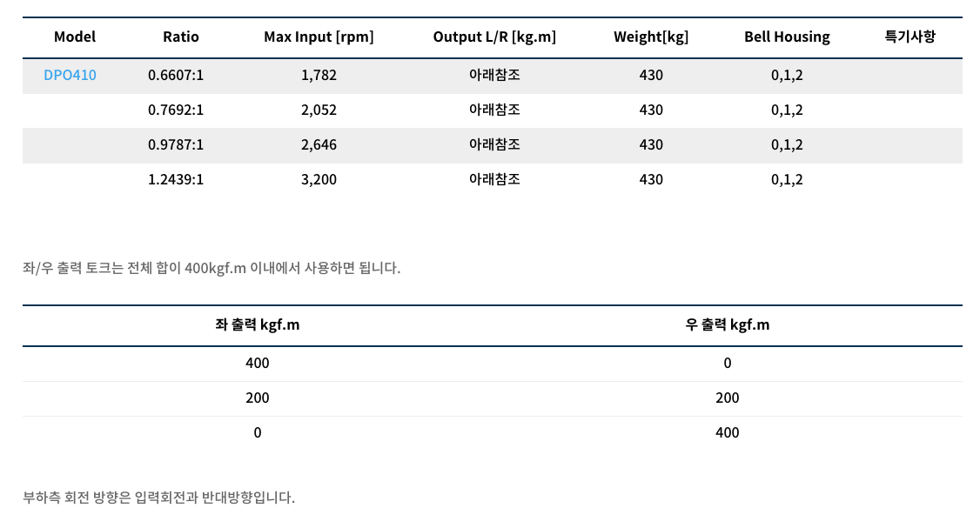Image resolution: width=980 pixels, height=528 pixels.
Task: Click the 3,200 max input value
Action: [x=319, y=180]
